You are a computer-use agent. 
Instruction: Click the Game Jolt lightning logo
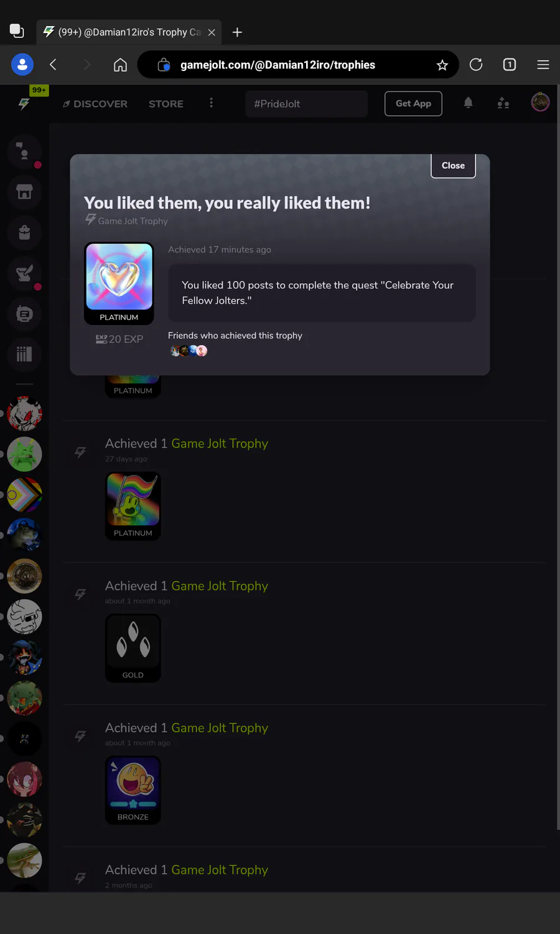click(x=24, y=104)
